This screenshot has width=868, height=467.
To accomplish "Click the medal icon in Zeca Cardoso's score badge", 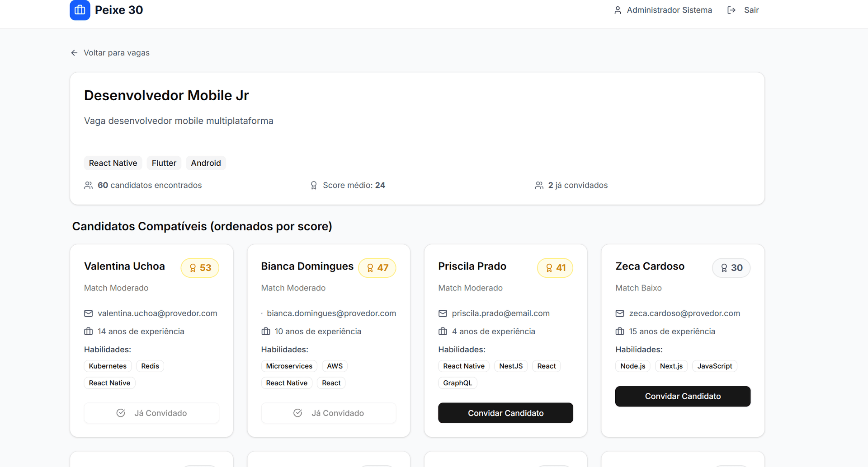I will coord(724,268).
